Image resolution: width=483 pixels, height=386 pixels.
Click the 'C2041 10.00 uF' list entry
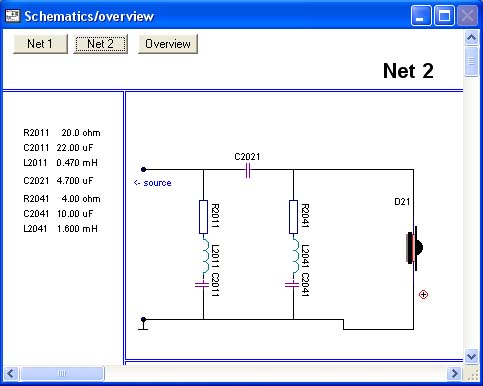(x=58, y=214)
